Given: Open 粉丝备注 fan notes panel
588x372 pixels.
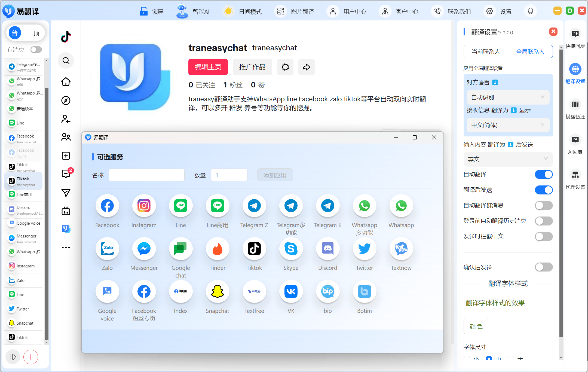Looking at the screenshot, I should (575, 104).
